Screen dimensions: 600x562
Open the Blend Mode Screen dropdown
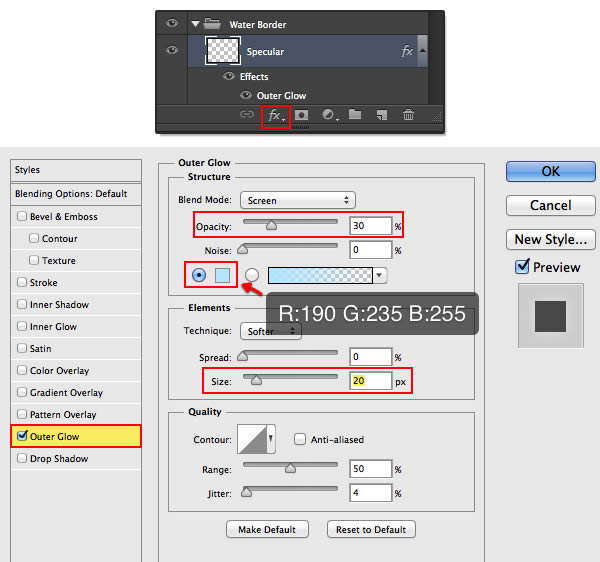point(298,200)
